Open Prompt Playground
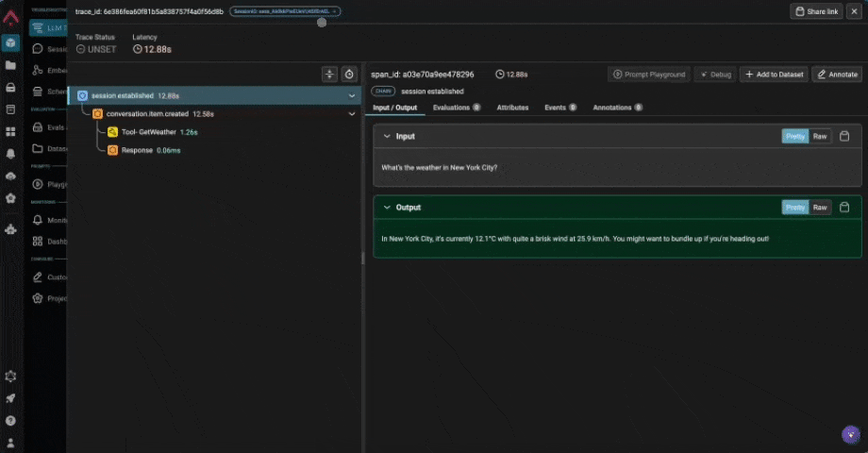This screenshot has width=868, height=453. coord(649,75)
